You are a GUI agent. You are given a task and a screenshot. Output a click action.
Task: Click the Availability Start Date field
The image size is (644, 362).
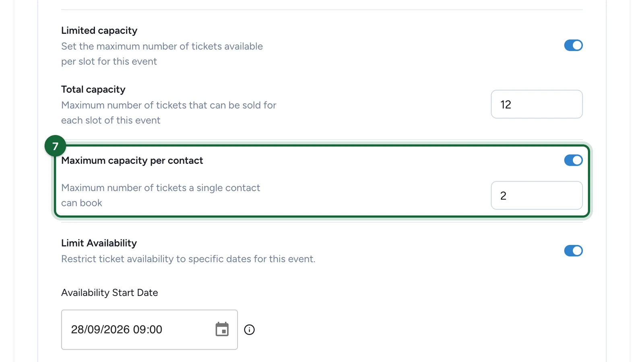pyautogui.click(x=149, y=329)
